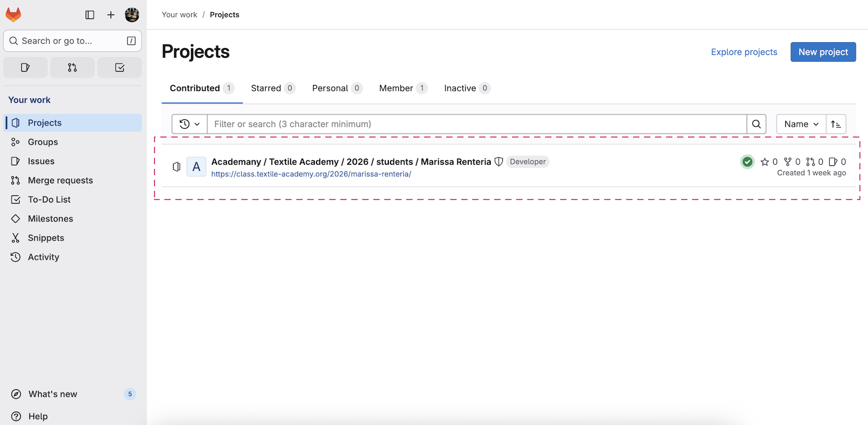The width and height of the screenshot is (868, 425).
Task: Click the green pipeline passed status icon
Action: [747, 162]
